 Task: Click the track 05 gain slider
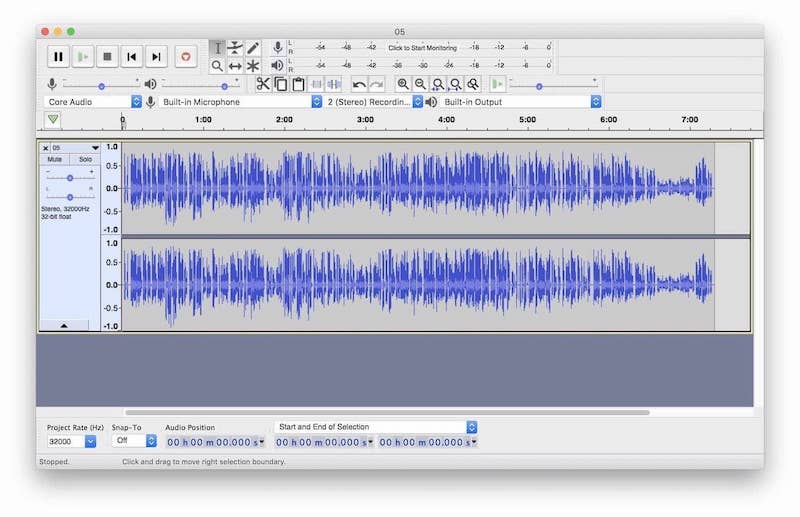69,178
